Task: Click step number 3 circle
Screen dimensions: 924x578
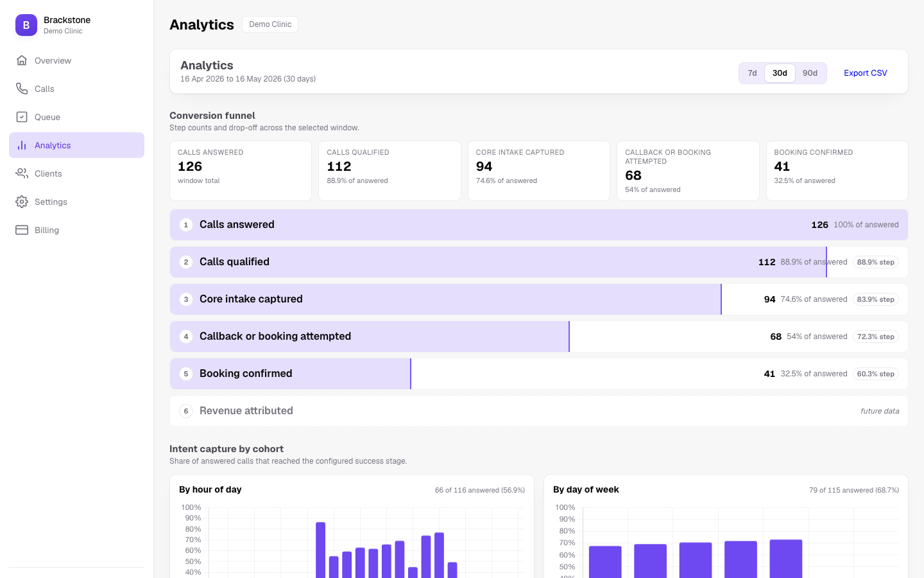Action: (x=186, y=299)
